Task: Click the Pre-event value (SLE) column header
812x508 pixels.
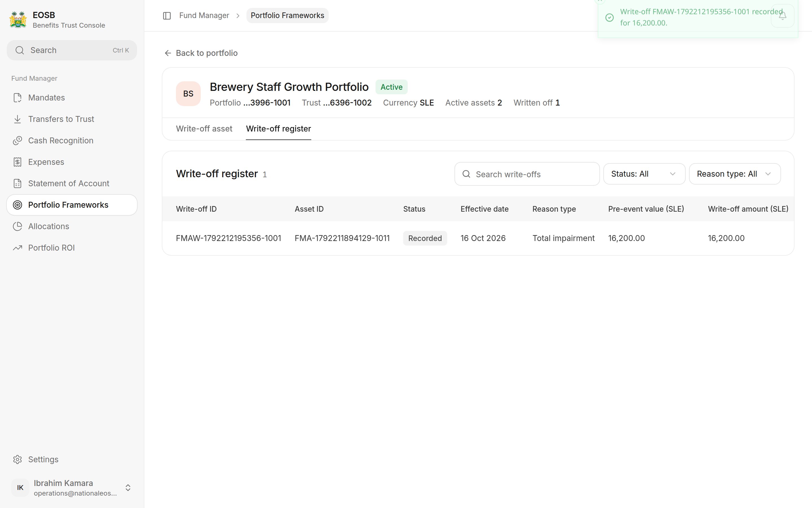Action: [646, 209]
